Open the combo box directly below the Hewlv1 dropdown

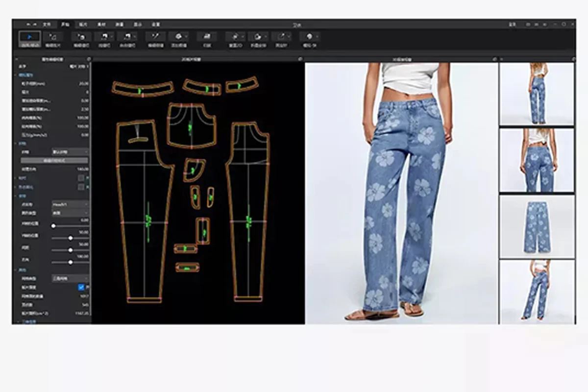click(x=70, y=213)
